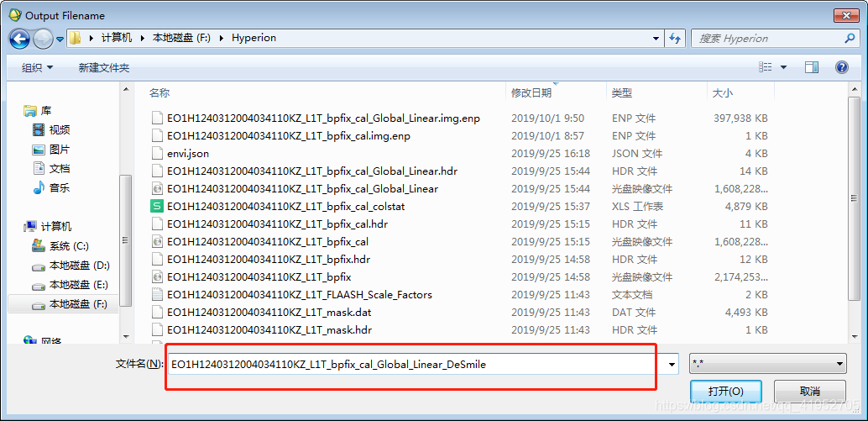Viewport: 868px width, 421px height.
Task: Select file L1T_mask.dat
Action: click(269, 313)
